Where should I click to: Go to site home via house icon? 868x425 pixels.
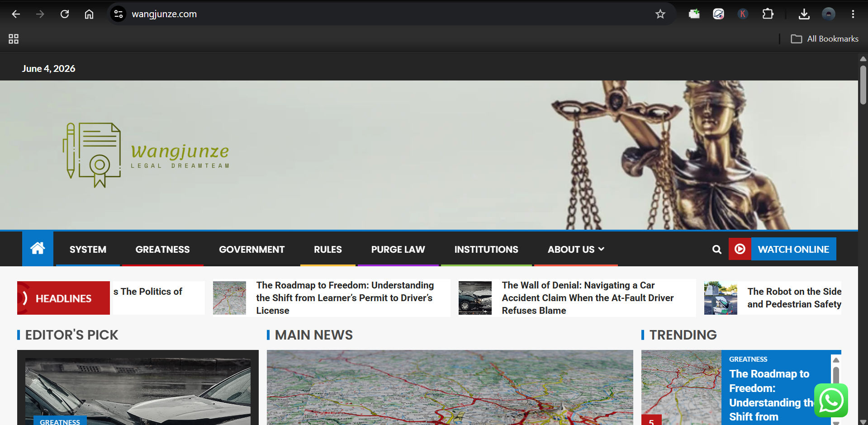pyautogui.click(x=38, y=248)
